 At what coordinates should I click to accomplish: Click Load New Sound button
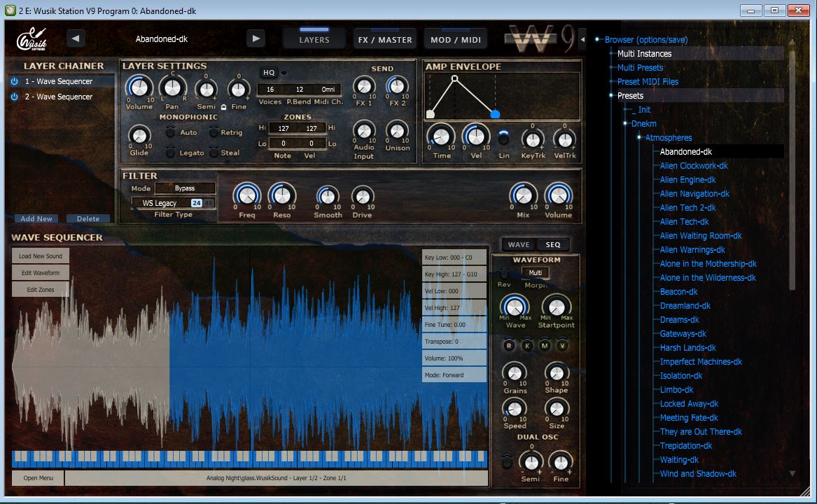(41, 256)
